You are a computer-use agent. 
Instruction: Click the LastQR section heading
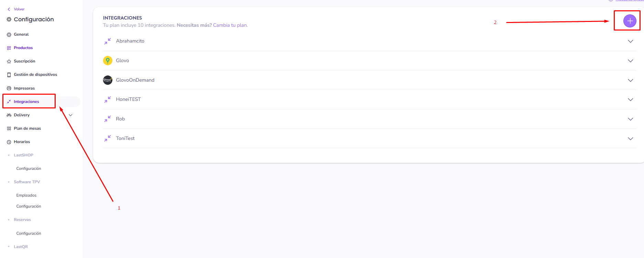tap(21, 247)
